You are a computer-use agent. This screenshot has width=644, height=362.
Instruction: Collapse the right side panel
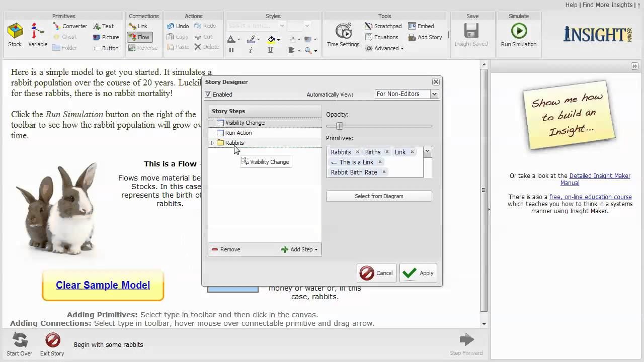(634, 66)
